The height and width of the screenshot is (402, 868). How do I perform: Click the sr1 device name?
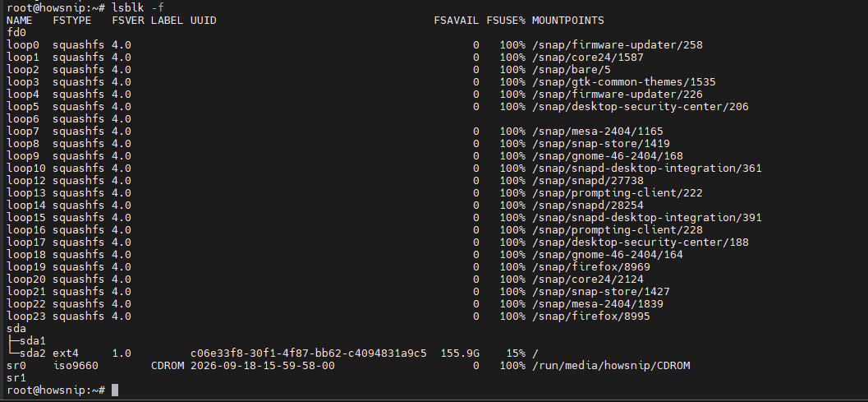coord(16,377)
